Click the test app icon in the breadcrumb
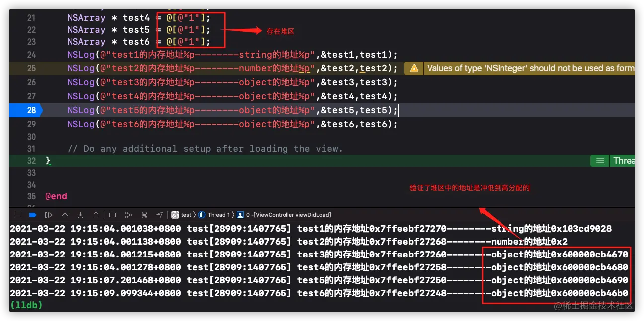This screenshot has height=321, width=644. click(175, 215)
